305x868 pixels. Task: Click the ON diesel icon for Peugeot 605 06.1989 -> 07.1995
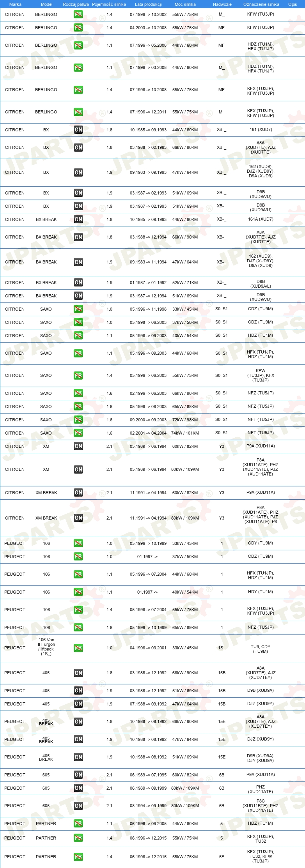(78, 775)
